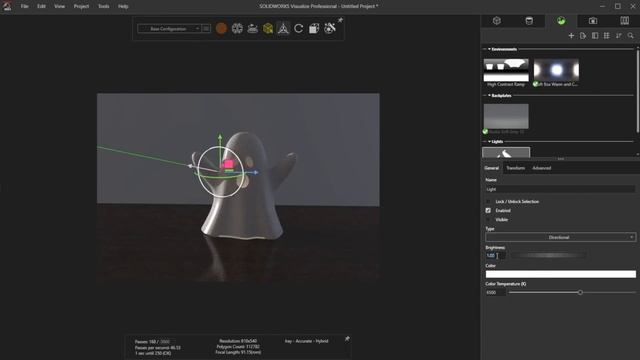Image resolution: width=640 pixels, height=360 pixels.
Task: Toggle the Lock / Unlock Selection checkbox
Action: [488, 202]
